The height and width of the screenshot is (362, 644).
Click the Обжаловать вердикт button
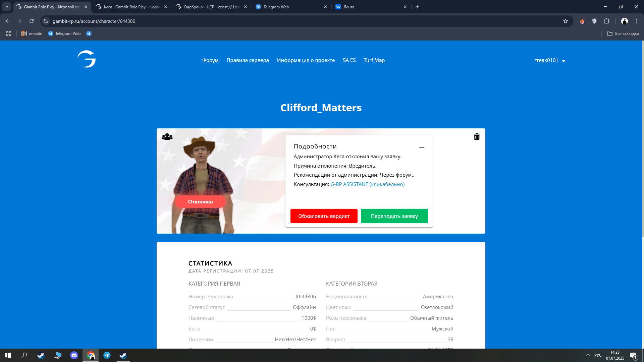(x=324, y=216)
